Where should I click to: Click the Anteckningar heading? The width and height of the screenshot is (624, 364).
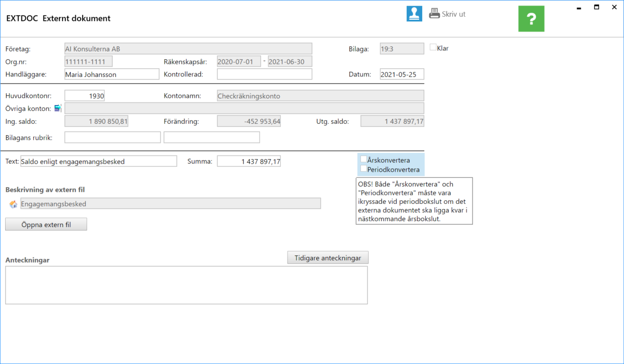[28, 260]
